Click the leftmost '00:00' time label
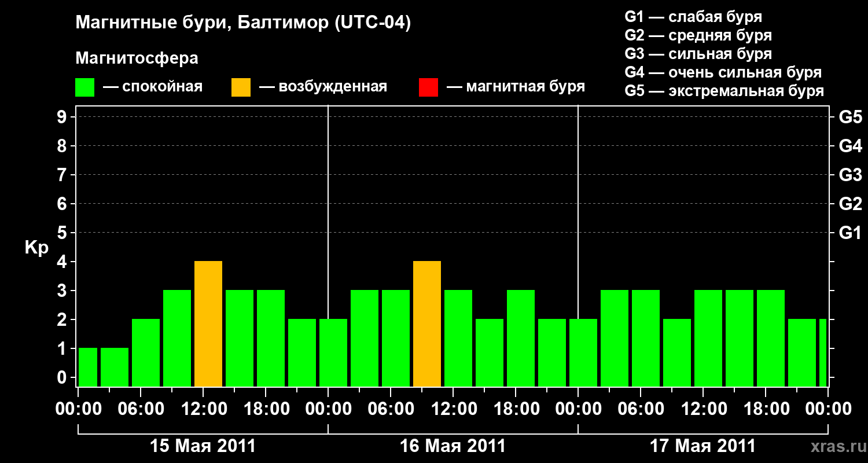The image size is (868, 463). click(78, 409)
